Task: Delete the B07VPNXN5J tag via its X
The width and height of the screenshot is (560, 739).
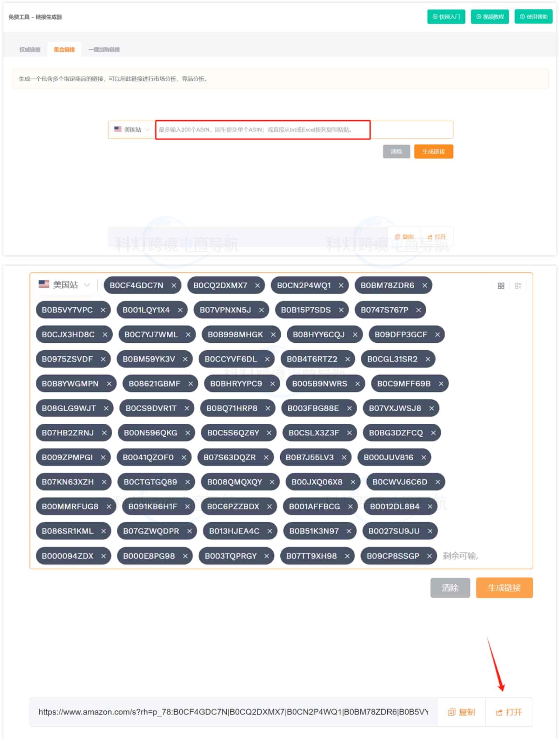Action: [x=261, y=310]
